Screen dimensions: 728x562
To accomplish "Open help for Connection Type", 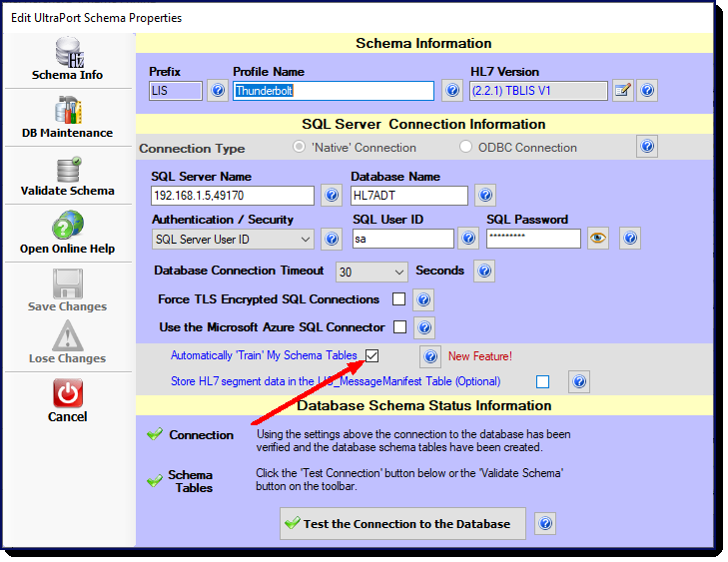I will coord(647,147).
